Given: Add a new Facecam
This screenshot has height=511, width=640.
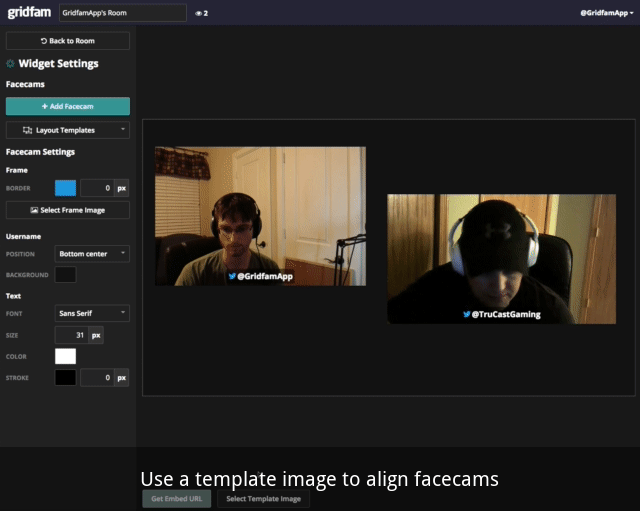Looking at the screenshot, I should tap(68, 106).
